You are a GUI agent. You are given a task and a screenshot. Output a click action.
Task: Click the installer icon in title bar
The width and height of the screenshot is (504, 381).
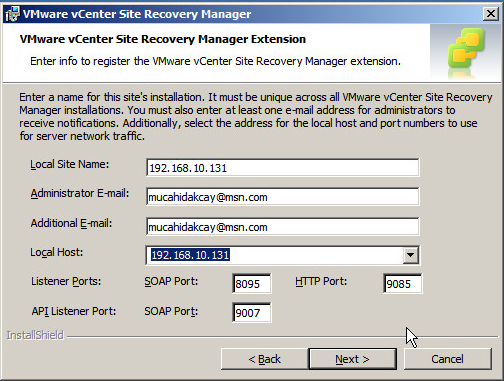pos(13,14)
